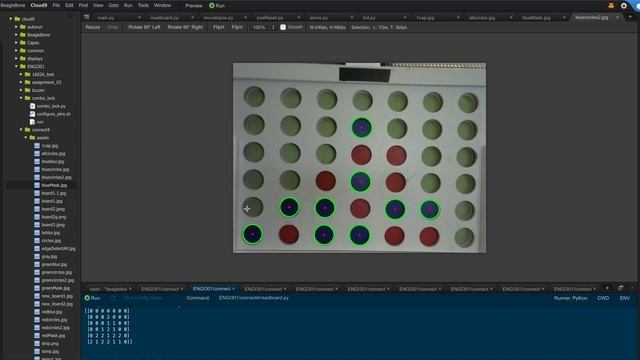Open the 100% zoom dropdown

coord(262,27)
